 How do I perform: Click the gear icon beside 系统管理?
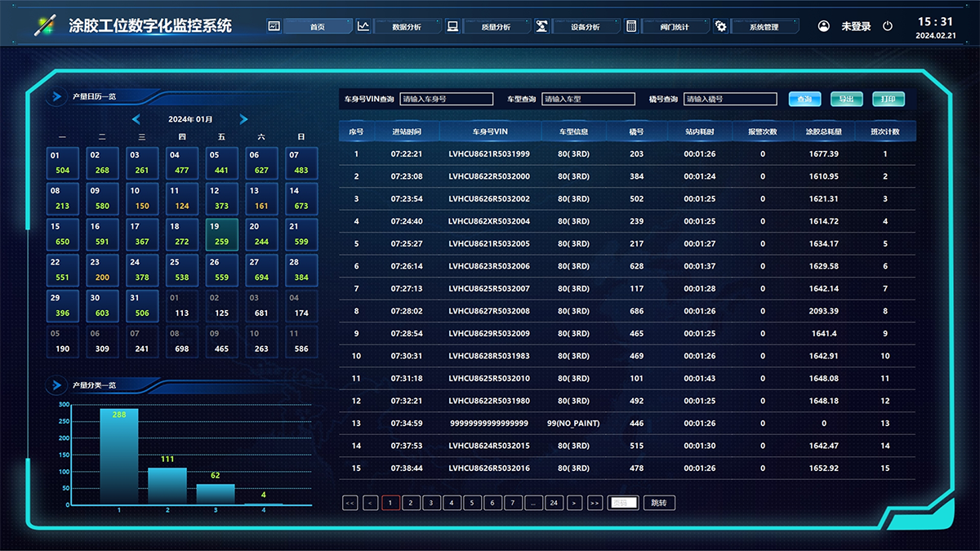[x=720, y=26]
